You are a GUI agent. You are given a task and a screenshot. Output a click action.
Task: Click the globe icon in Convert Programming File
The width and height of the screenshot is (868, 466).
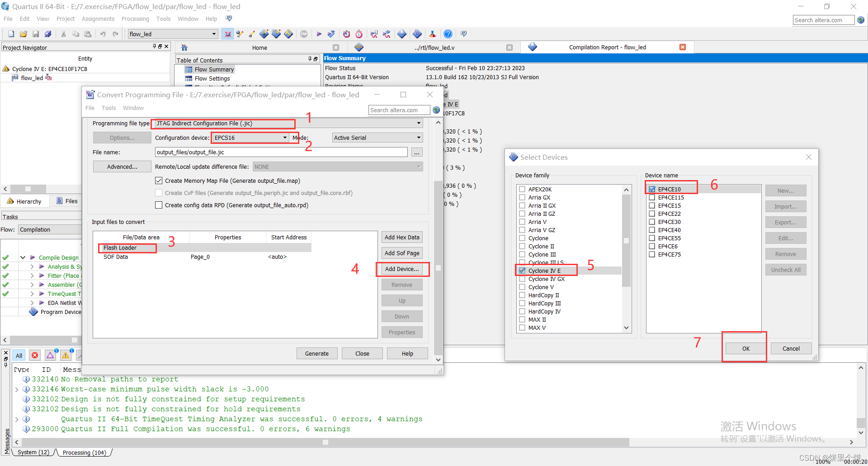pos(436,110)
